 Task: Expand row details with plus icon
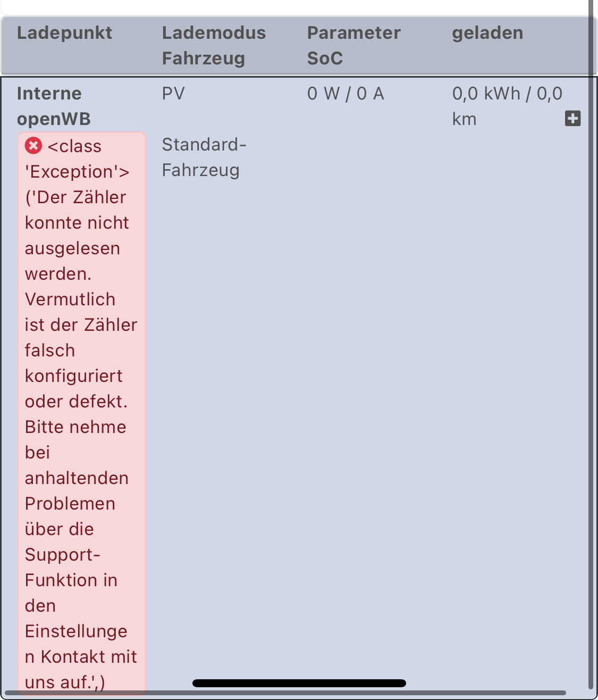coord(572,119)
